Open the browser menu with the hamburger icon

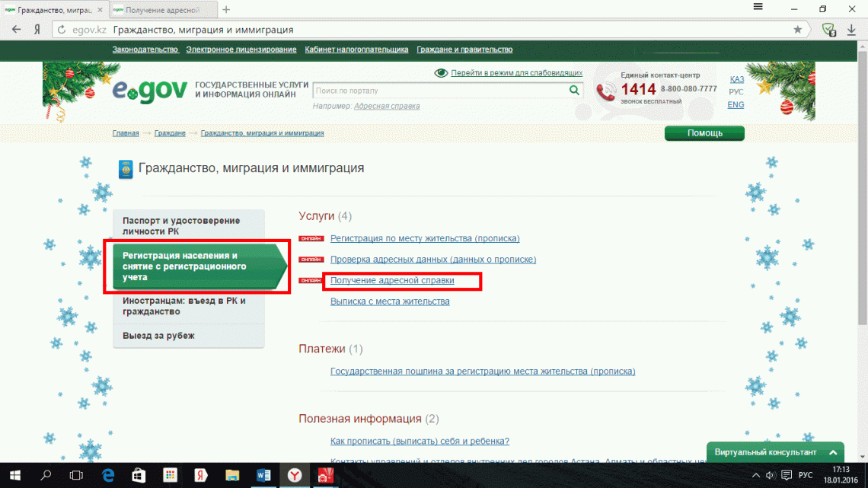point(758,8)
